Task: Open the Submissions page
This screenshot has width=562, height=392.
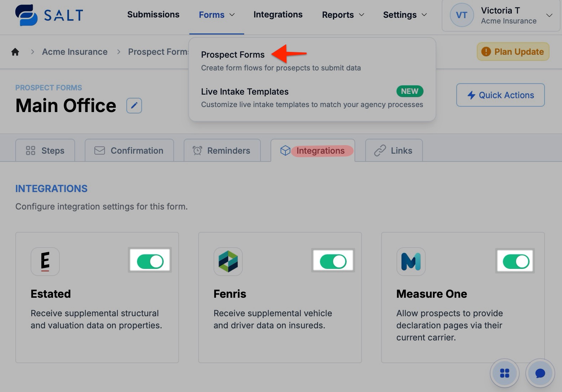Action: [153, 15]
